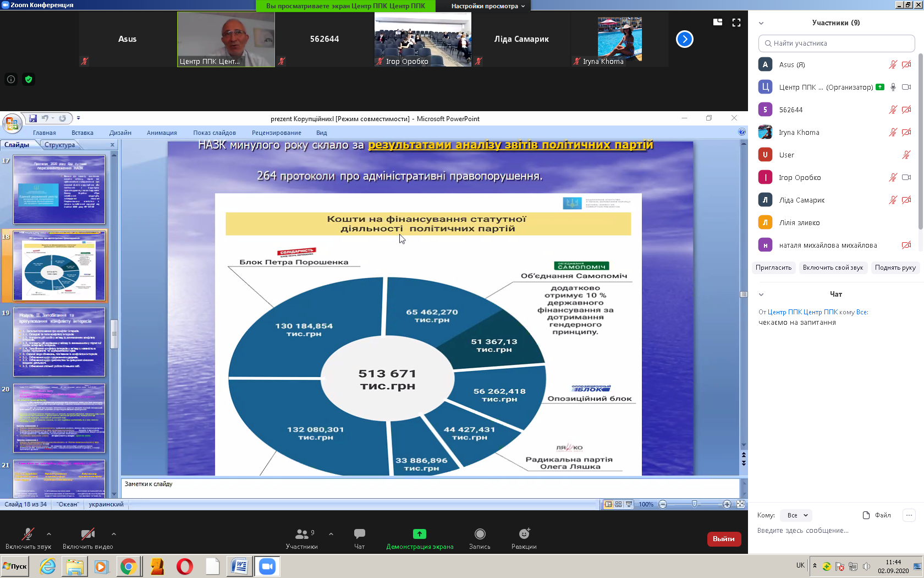Adjust the PowerPoint zoom slider handle
Viewport: 924px width, 578px height.
pyautogui.click(x=695, y=504)
